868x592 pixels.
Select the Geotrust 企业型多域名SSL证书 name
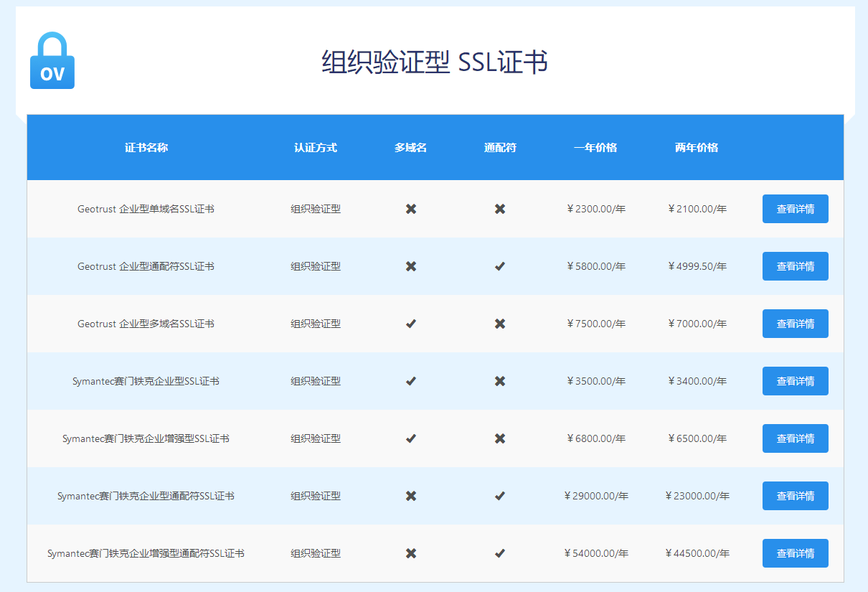point(146,324)
